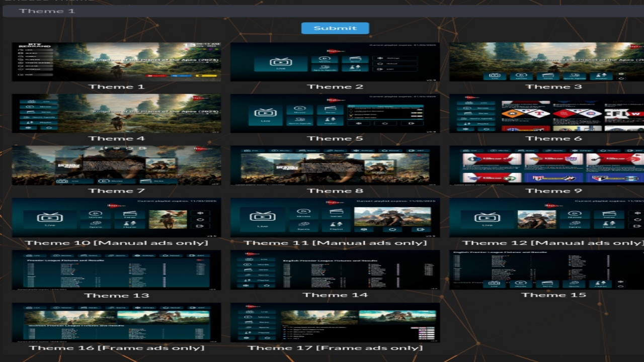
Task: Choose Theme 17 frame ads preview image
Action: [335, 322]
